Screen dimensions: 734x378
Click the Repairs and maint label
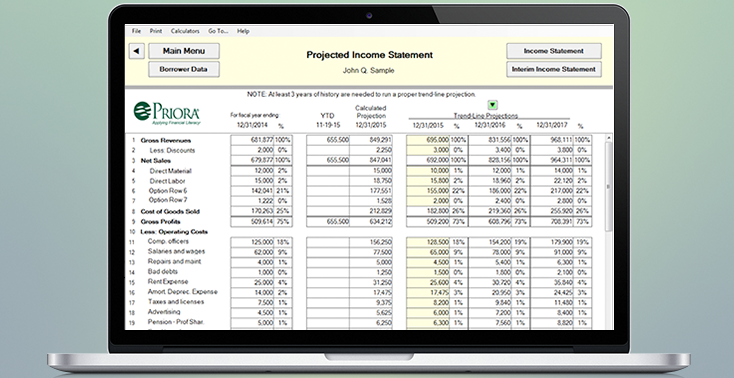[175, 261]
